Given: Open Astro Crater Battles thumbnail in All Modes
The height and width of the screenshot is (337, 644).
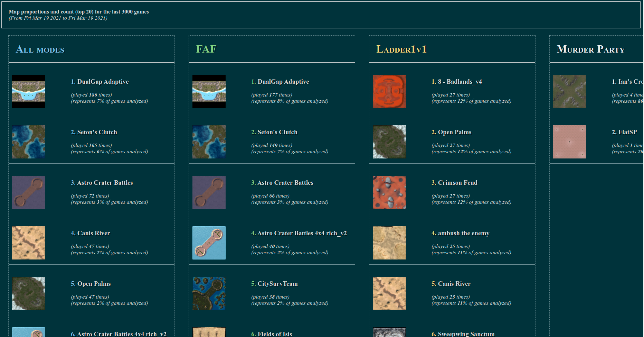Looking at the screenshot, I should coord(29,192).
